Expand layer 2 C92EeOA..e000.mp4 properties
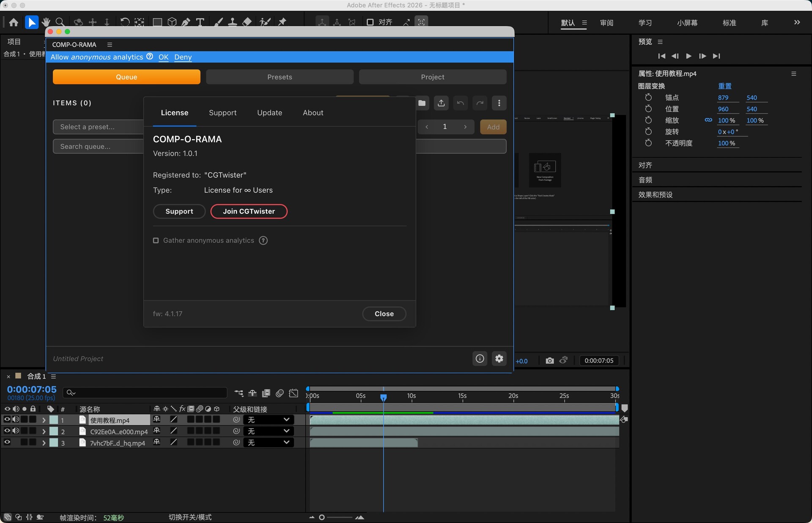This screenshot has height=523, width=812. coord(44,432)
